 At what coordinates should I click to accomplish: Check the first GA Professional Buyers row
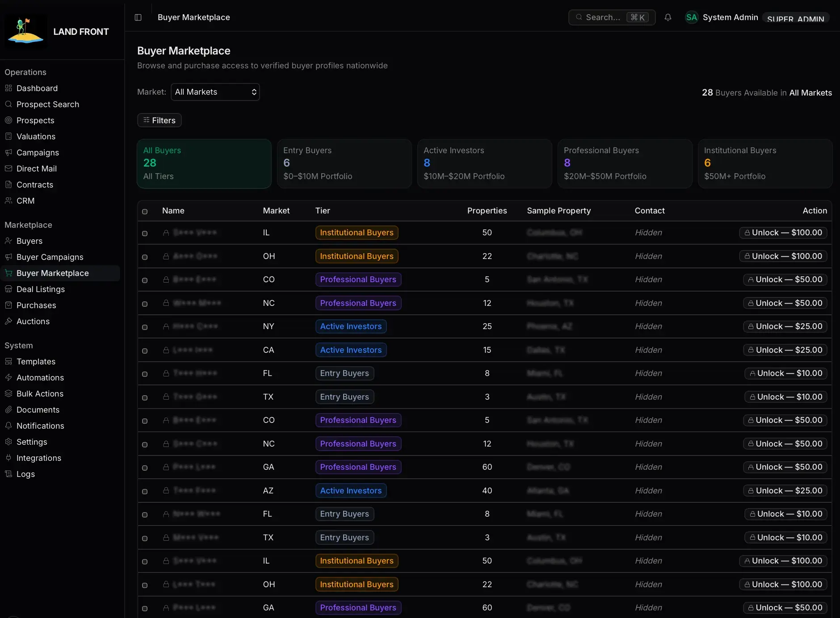click(145, 468)
